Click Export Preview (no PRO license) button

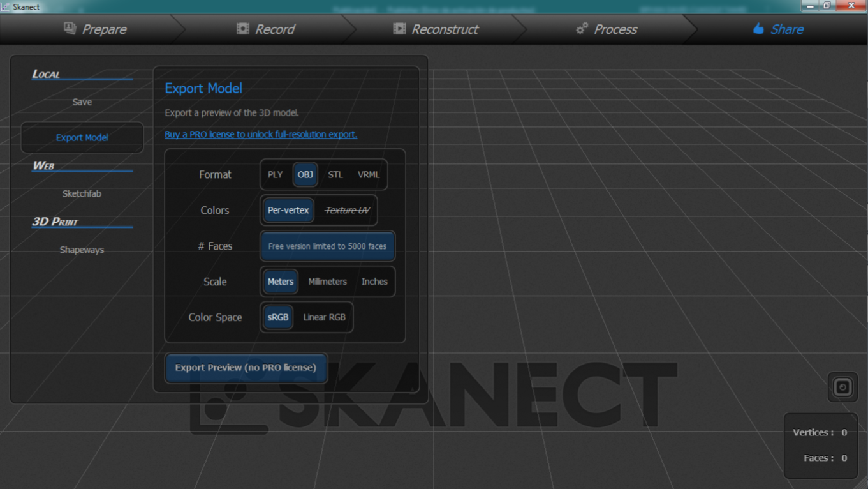pos(246,368)
